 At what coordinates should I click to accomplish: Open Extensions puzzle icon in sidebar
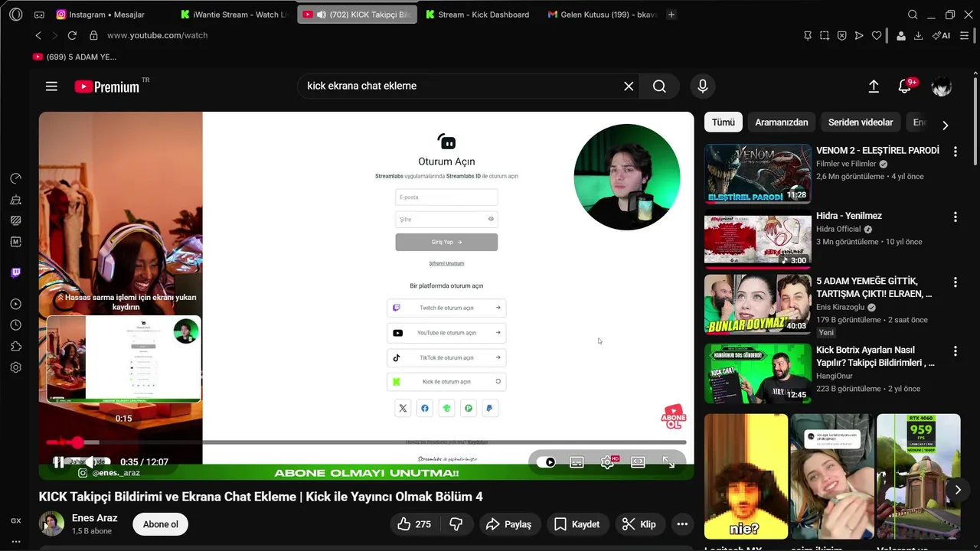click(16, 346)
